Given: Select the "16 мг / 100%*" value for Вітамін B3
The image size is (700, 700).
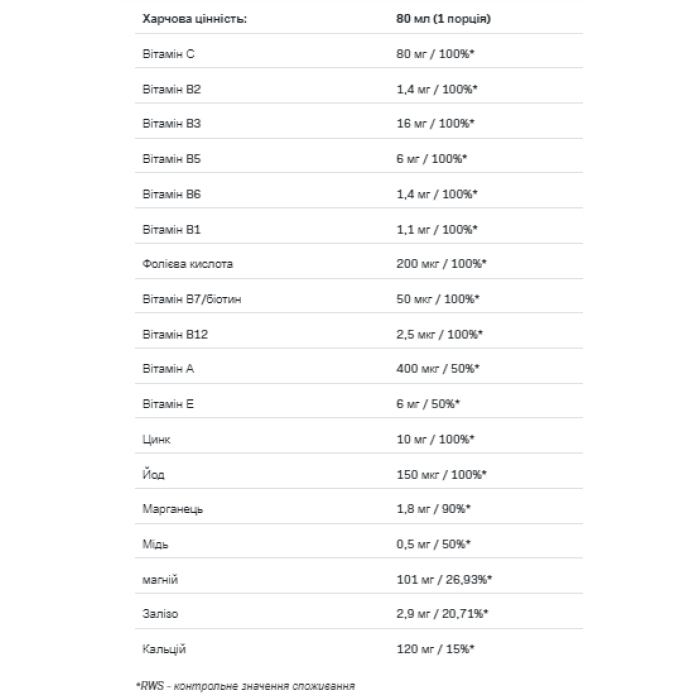Looking at the screenshot, I should click(435, 123).
